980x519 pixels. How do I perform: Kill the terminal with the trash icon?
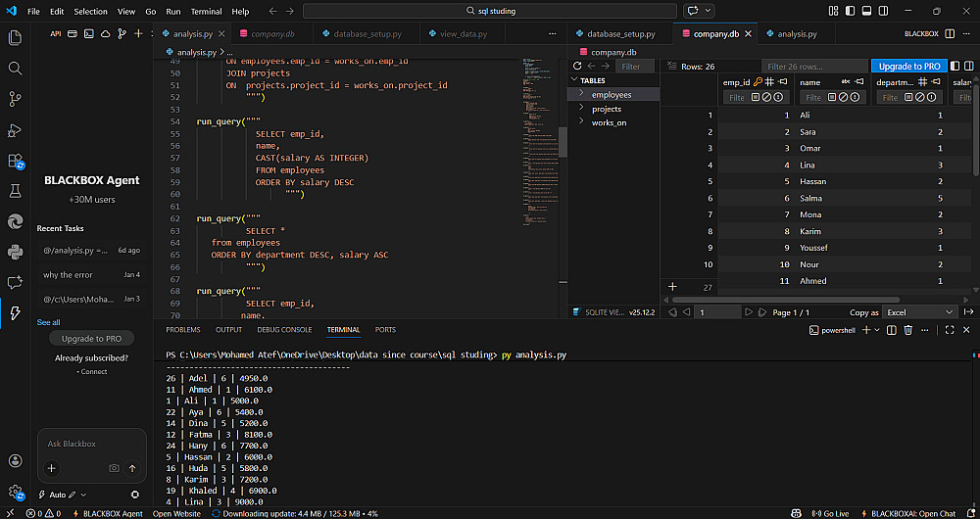pyautogui.click(x=907, y=331)
